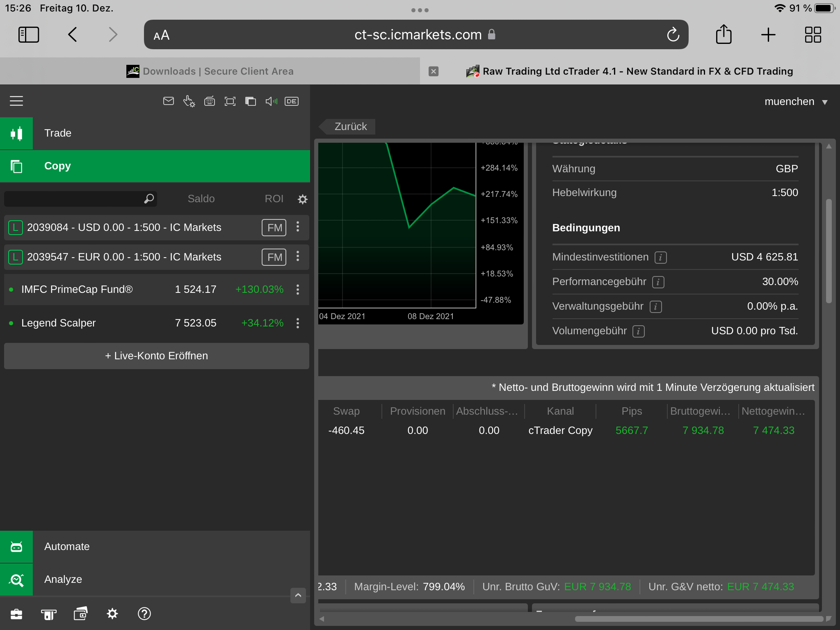Sort by Pips column header

pos(632,411)
